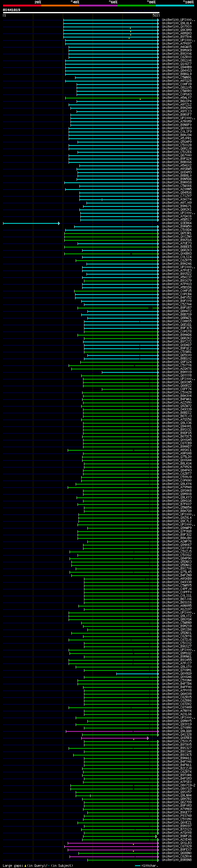Select the UniRef100_B6UIP4 label
Screen dimensions: 197x868
pyautogui.click(x=177, y=101)
